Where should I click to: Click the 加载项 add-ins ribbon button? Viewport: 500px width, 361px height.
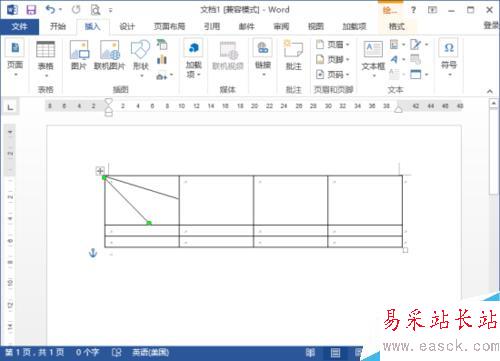[x=193, y=59]
